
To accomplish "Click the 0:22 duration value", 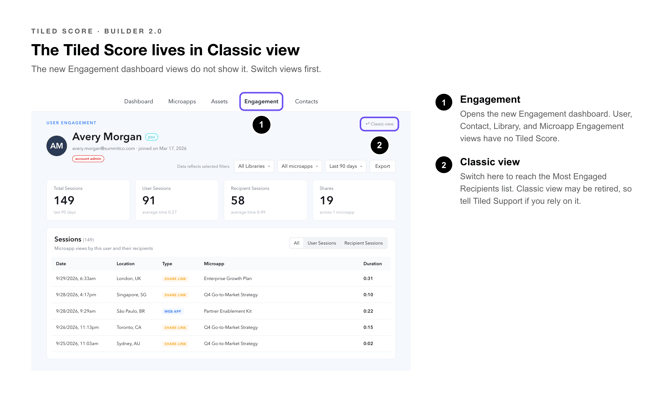I will coord(368,311).
